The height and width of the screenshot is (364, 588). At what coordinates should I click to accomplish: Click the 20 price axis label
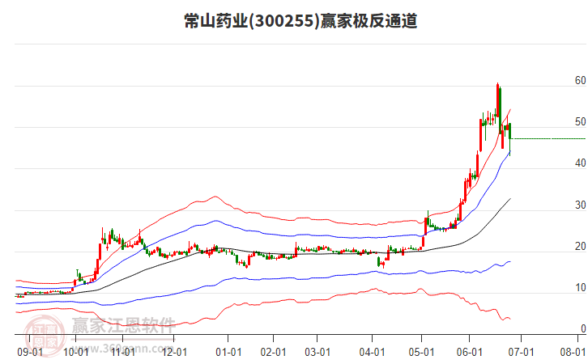click(x=580, y=247)
